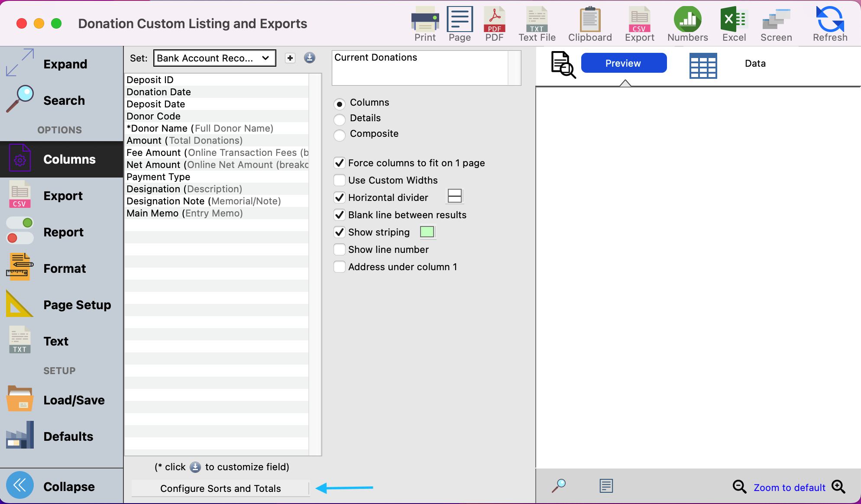
Task: Click Zoom to default link
Action: coord(789,488)
